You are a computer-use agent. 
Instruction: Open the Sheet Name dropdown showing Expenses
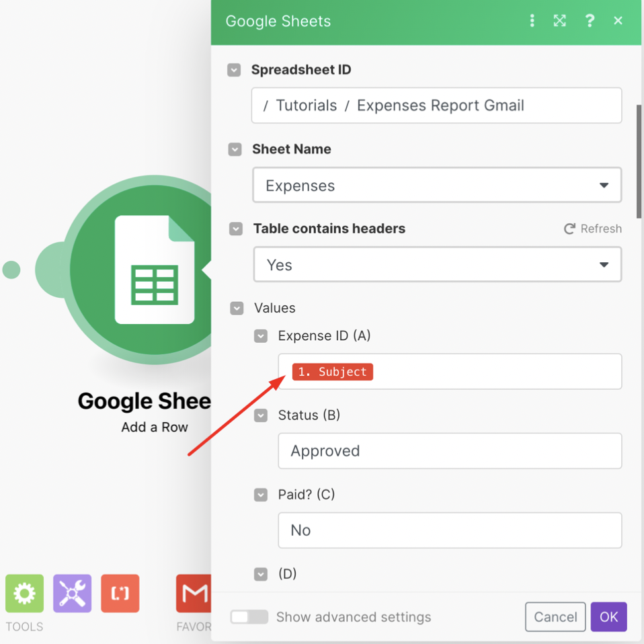[437, 185]
